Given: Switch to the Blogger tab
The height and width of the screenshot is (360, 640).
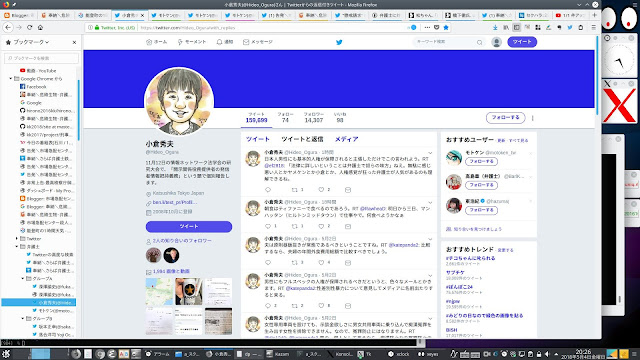Looking at the screenshot, I should tap(19, 15).
